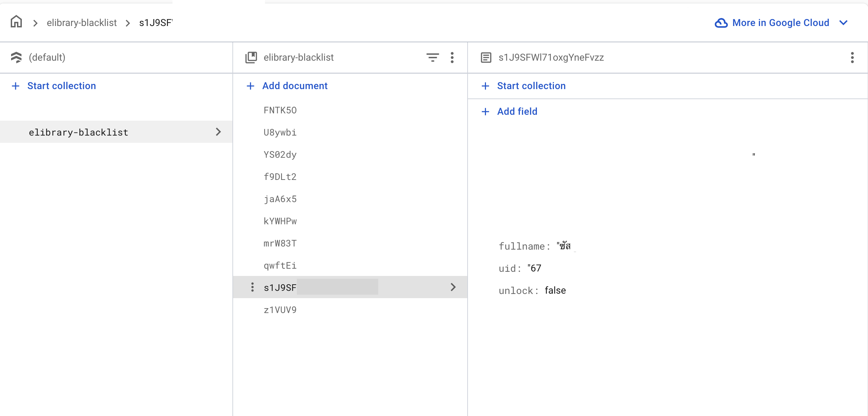Navigate home using the house icon
This screenshot has width=868, height=416.
[x=16, y=22]
